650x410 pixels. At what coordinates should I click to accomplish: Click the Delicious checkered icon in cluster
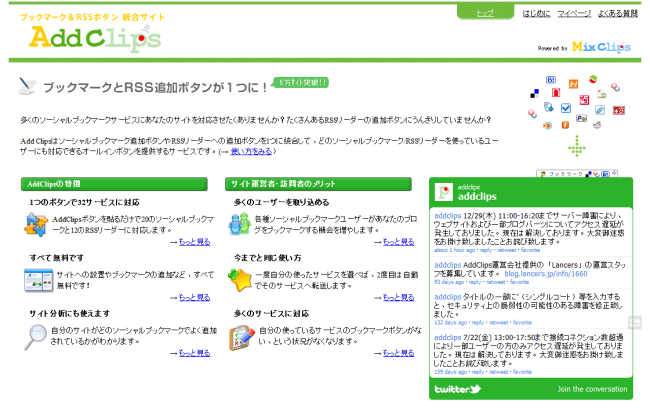tap(535, 94)
